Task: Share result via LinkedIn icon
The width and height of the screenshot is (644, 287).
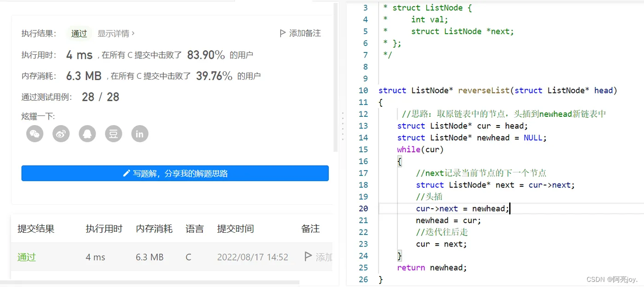Action: [140, 134]
